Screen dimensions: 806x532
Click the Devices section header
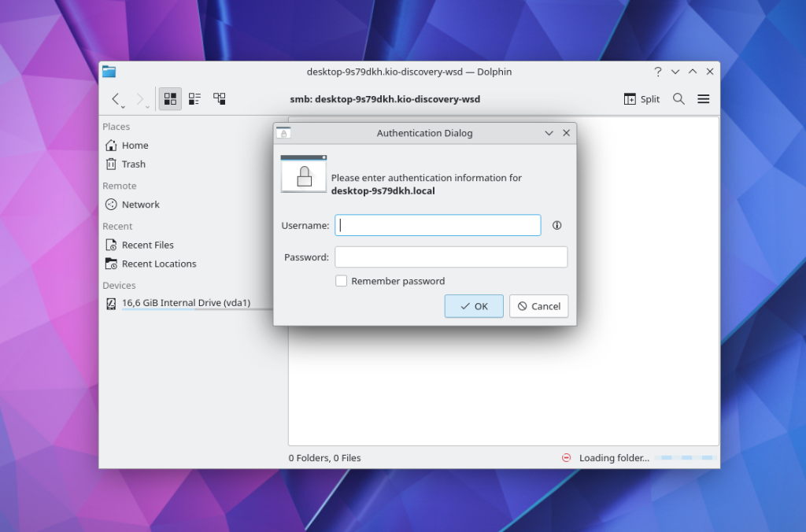[119, 285]
